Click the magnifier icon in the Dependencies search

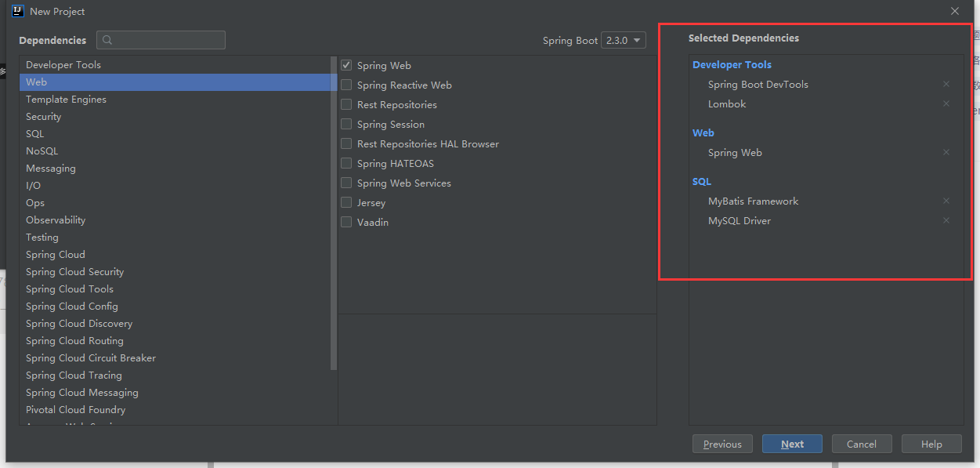[x=106, y=39]
